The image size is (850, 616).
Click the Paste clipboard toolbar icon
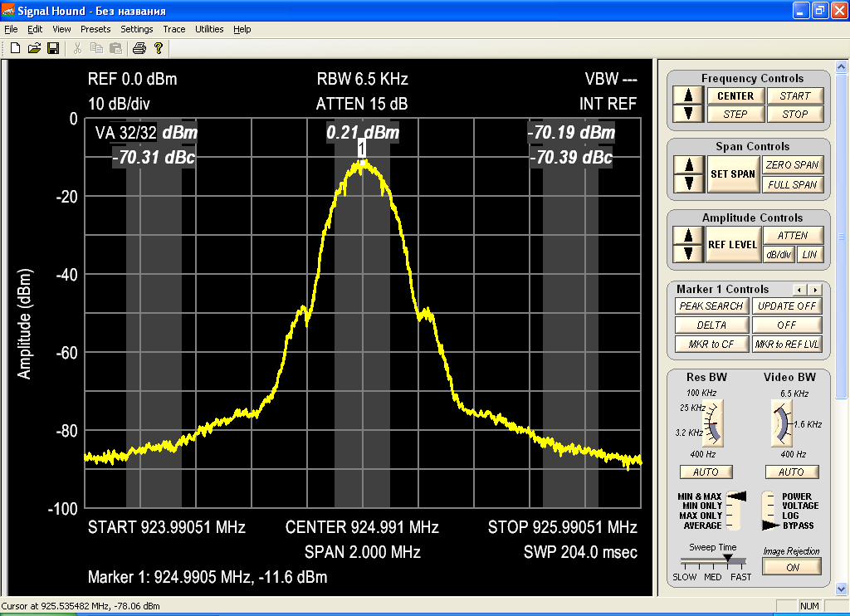tap(115, 48)
